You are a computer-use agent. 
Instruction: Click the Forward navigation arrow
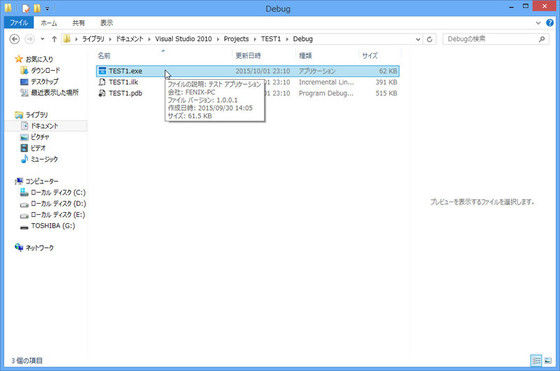click(x=30, y=39)
